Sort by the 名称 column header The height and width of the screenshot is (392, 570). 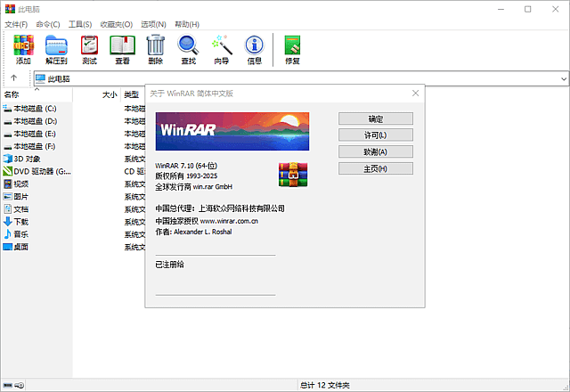point(12,94)
